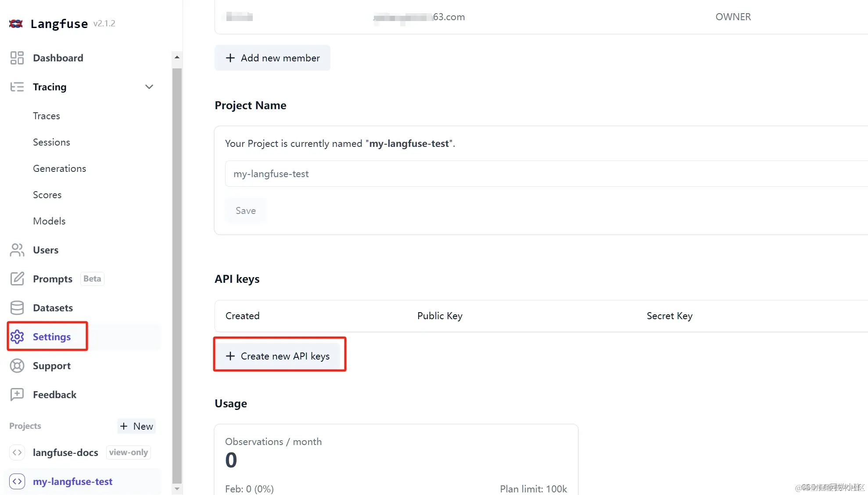
Task: Click the Langfuse logo icon
Action: pyautogui.click(x=16, y=24)
